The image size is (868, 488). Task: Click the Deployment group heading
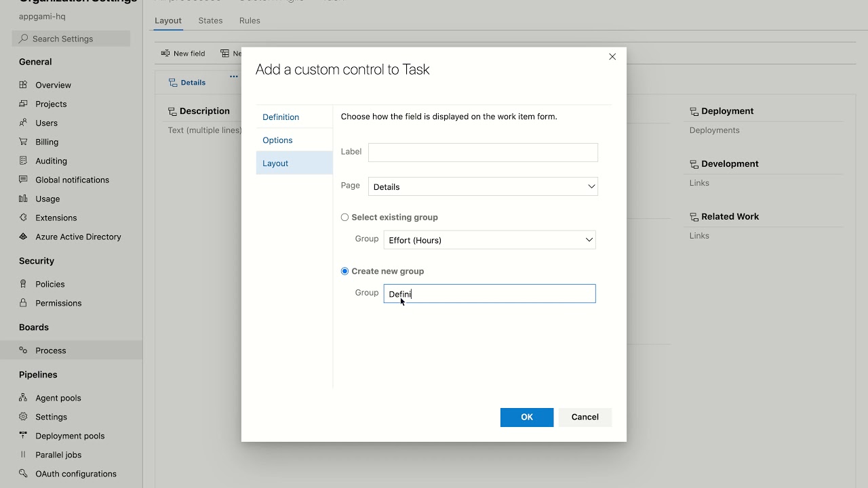[x=728, y=111]
